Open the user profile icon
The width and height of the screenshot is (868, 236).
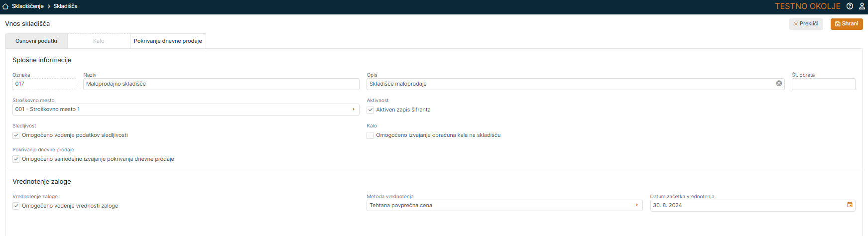click(862, 6)
